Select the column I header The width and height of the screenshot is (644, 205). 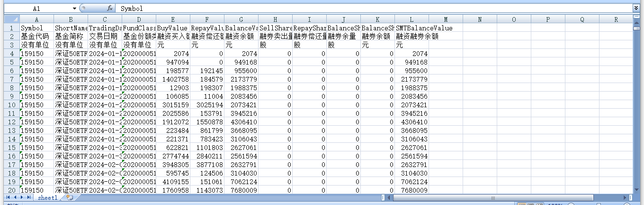click(x=309, y=19)
